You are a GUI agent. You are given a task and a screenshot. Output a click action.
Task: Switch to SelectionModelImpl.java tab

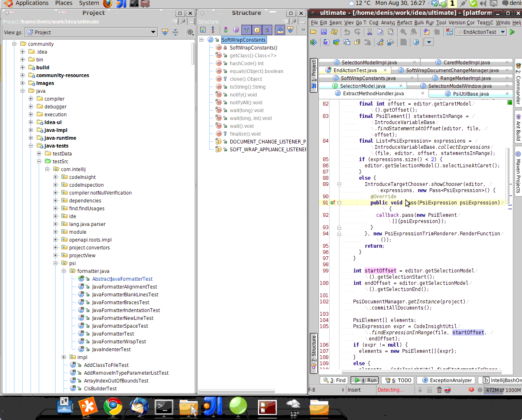pos(369,62)
